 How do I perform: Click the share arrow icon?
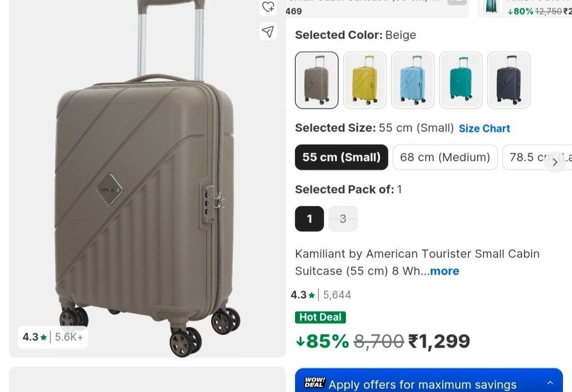(268, 31)
